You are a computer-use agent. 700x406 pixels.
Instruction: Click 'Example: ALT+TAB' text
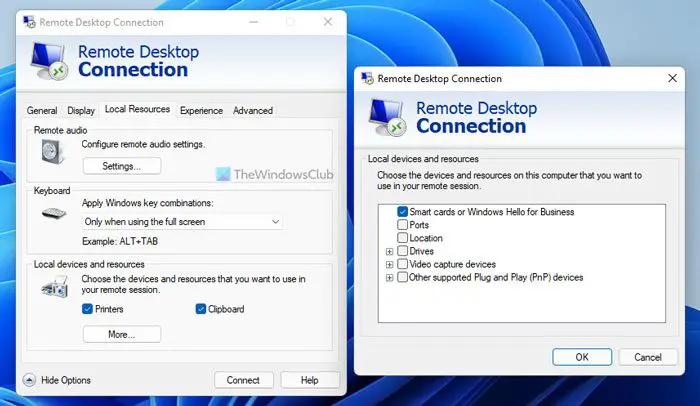[x=120, y=241]
